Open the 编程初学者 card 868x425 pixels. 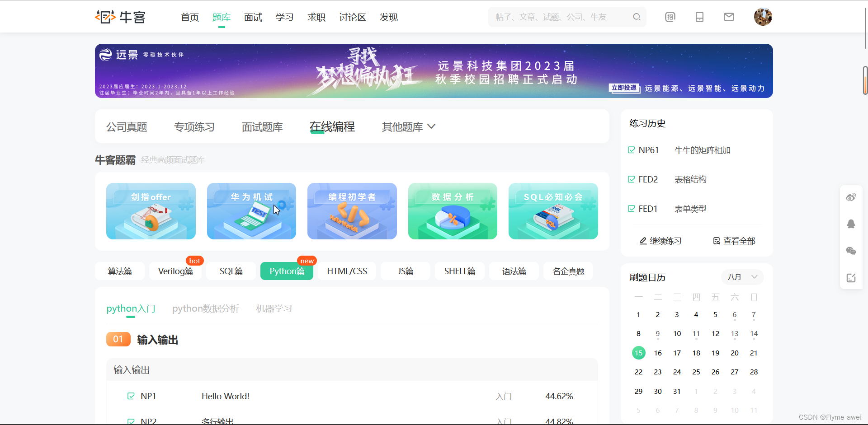352,211
